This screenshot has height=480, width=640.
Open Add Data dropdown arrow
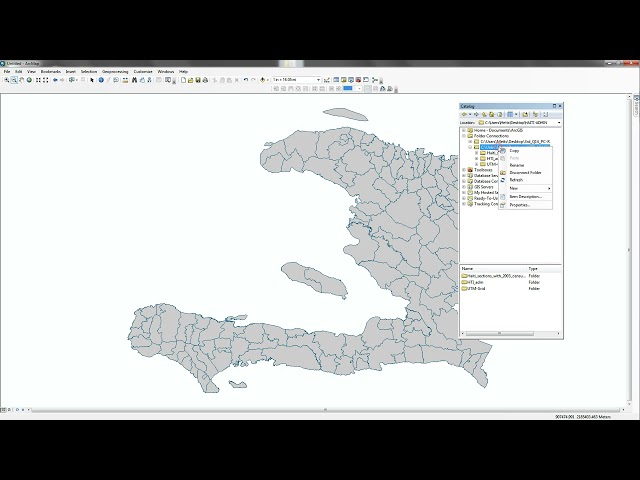[267, 80]
